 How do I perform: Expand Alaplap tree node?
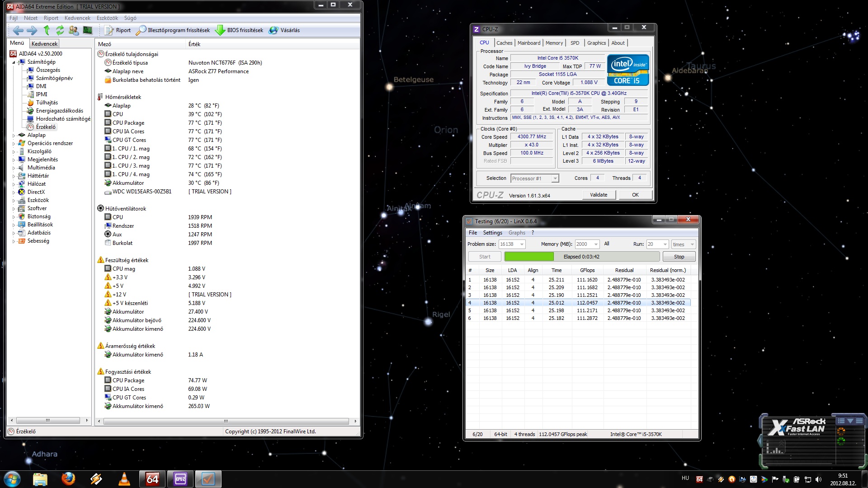pyautogui.click(x=14, y=135)
